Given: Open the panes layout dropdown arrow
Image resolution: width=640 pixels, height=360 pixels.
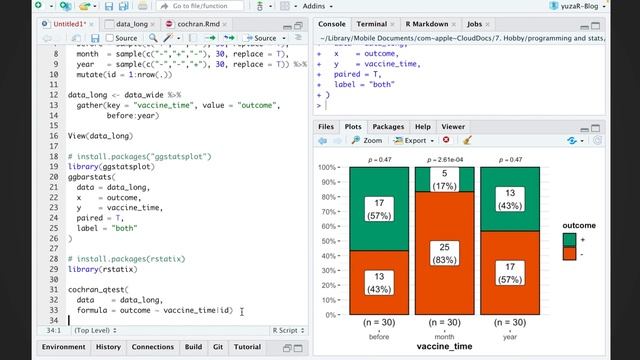Looking at the screenshot, I should coord(296,6).
